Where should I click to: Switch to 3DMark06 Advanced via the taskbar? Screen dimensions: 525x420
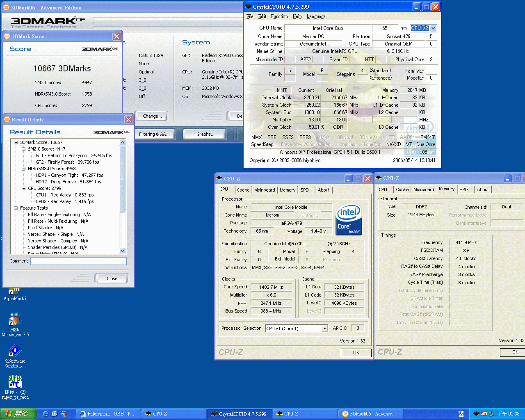pyautogui.click(x=370, y=414)
